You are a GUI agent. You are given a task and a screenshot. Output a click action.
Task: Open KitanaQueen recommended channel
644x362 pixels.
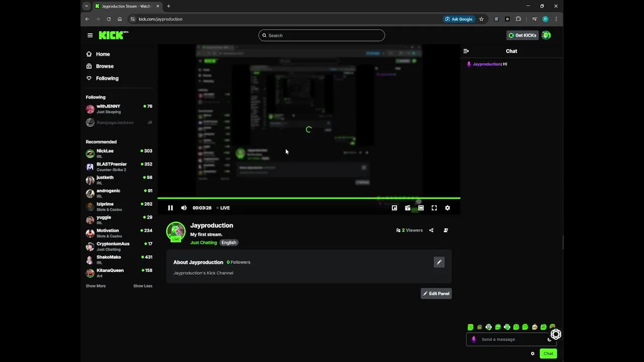click(x=119, y=273)
